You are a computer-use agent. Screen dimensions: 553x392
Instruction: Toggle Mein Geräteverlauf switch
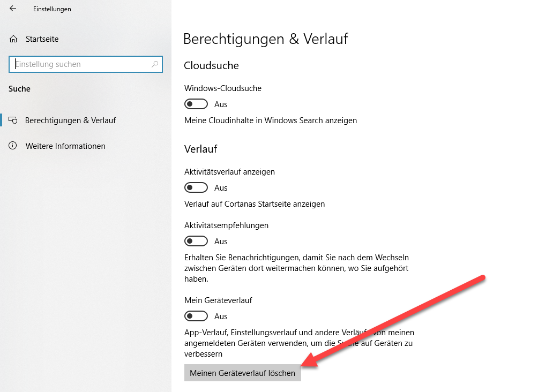click(196, 316)
